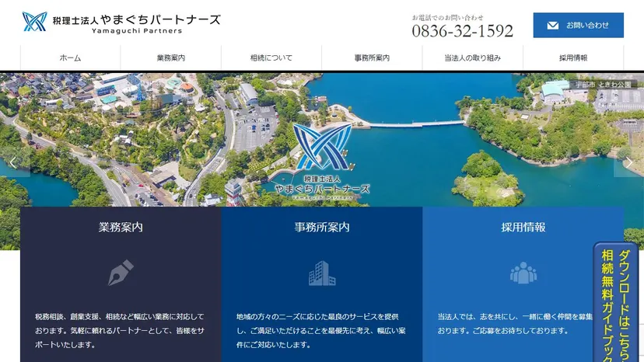Click the building icon under 事務所案内
Image resolution: width=644 pixels, height=362 pixels.
[x=322, y=273]
